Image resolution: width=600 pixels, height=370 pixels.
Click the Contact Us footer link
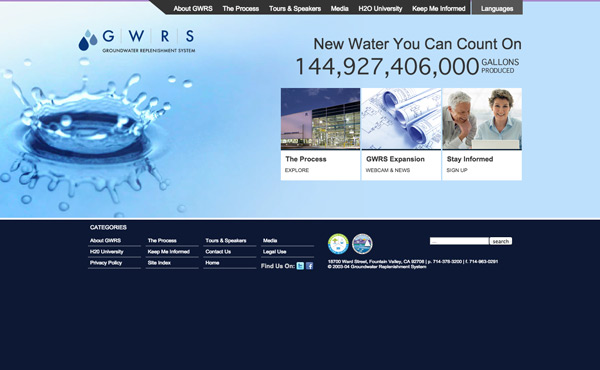(x=218, y=252)
